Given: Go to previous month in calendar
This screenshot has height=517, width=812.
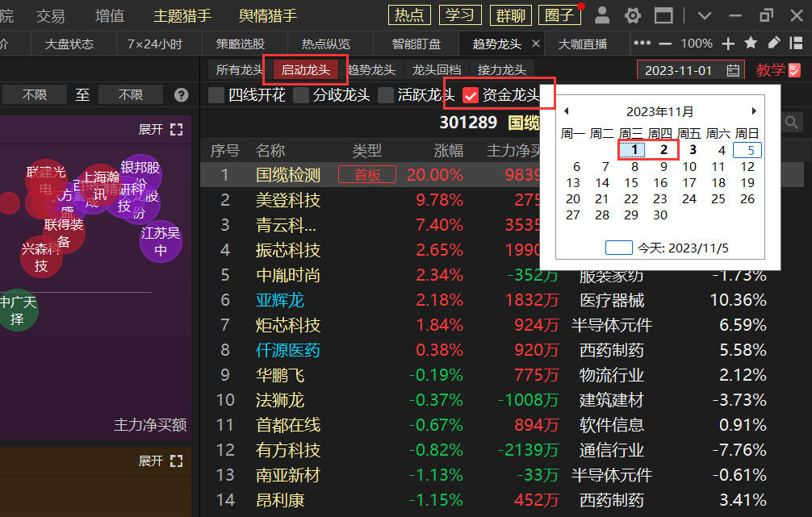Looking at the screenshot, I should click(x=567, y=110).
